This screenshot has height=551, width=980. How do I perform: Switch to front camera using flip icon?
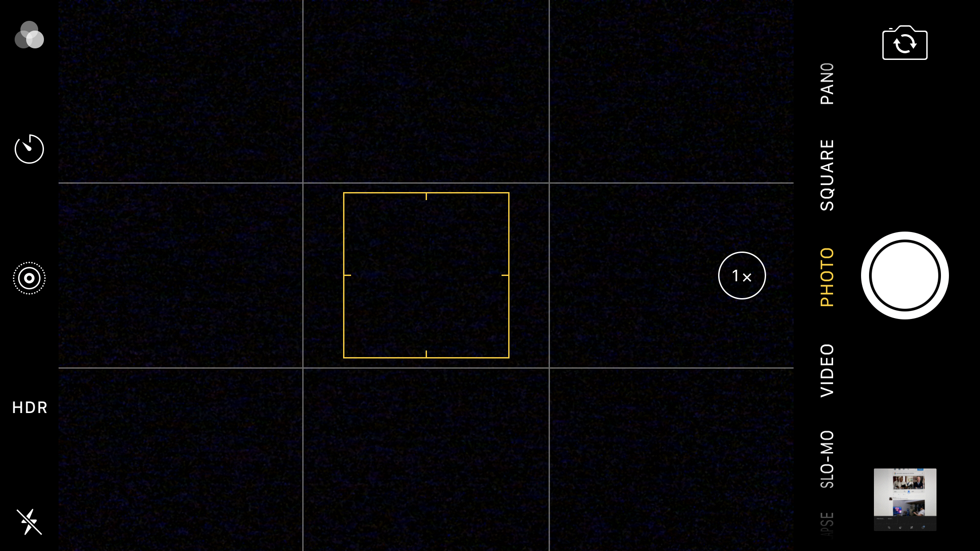tap(905, 43)
